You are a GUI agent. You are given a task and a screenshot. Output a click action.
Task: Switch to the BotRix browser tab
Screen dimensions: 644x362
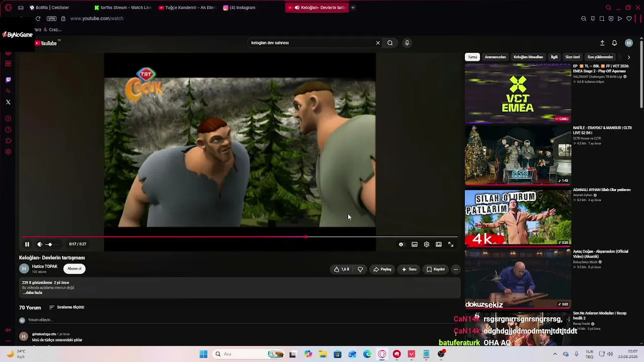49,8
